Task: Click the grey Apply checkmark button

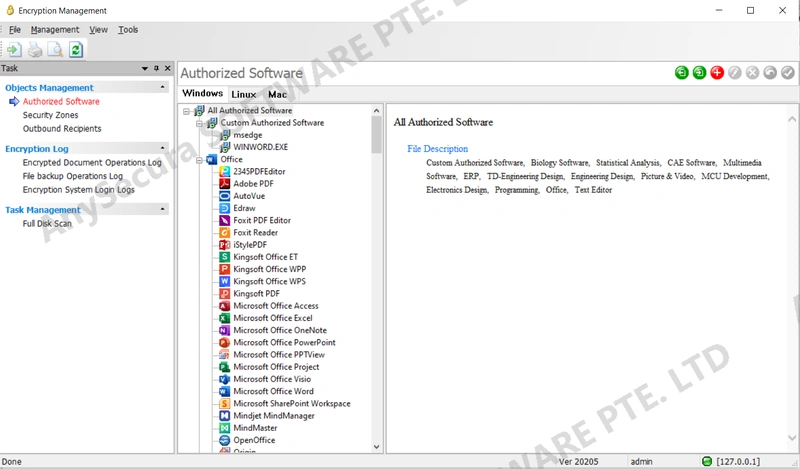Action: click(788, 73)
